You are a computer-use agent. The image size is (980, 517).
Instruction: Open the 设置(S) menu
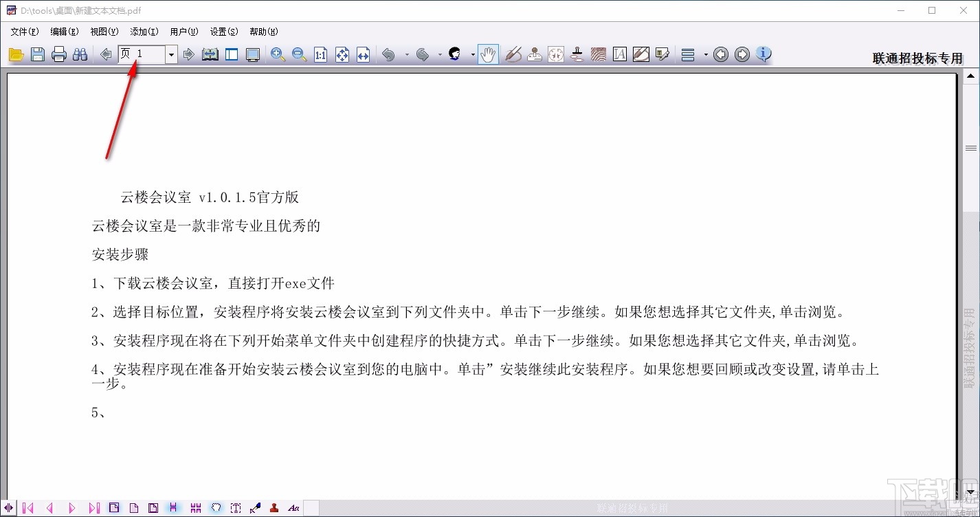[x=224, y=32]
